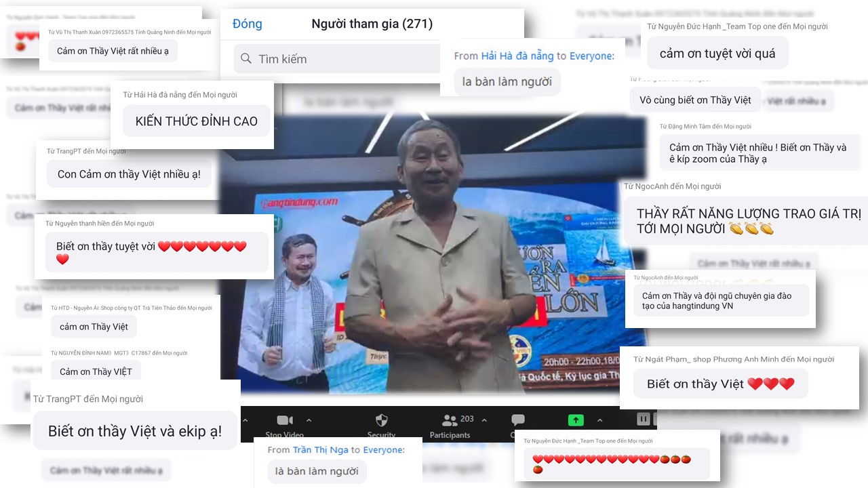Screen dimensions: 868x488
Task: Click message about đội ngũ chuyên gia đào tạo
Action: pos(722,300)
